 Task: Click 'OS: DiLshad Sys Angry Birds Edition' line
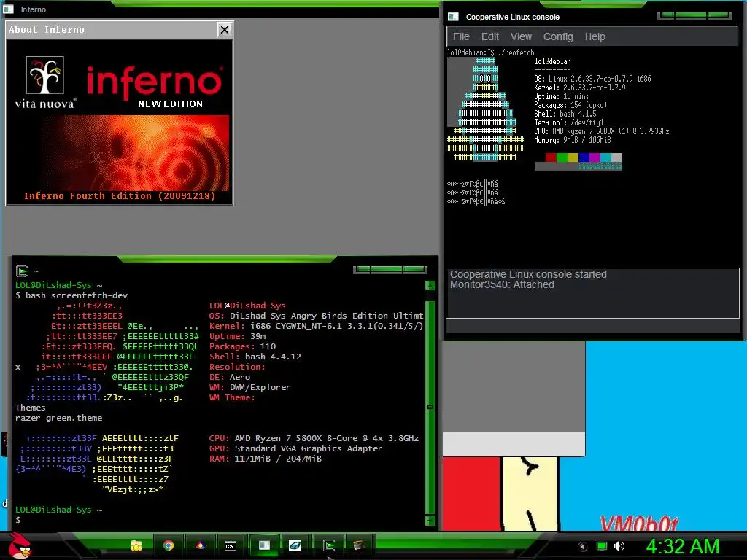pyautogui.click(x=316, y=316)
